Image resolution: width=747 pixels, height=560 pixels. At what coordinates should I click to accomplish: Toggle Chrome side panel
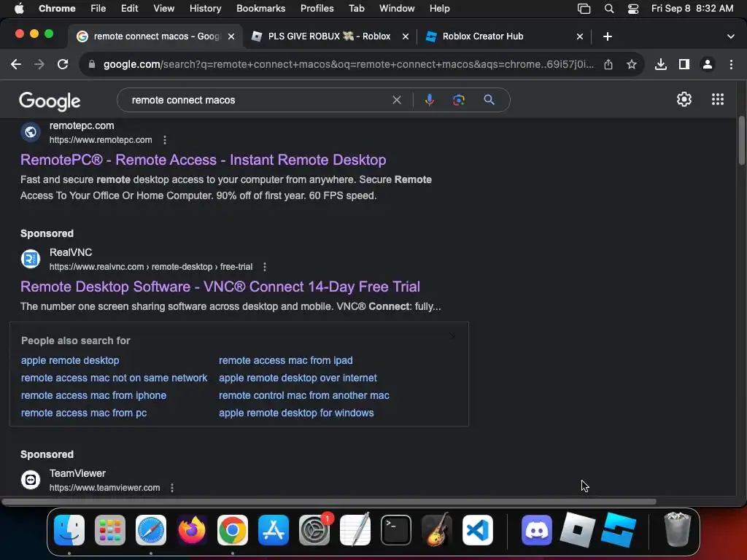pyautogui.click(x=684, y=64)
